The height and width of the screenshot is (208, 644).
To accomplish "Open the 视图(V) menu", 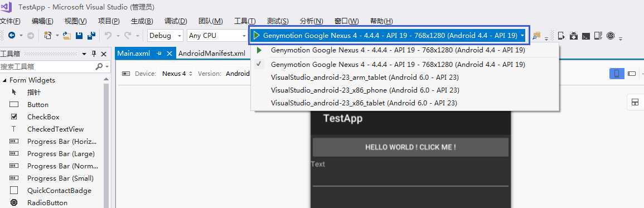I will click(x=76, y=21).
